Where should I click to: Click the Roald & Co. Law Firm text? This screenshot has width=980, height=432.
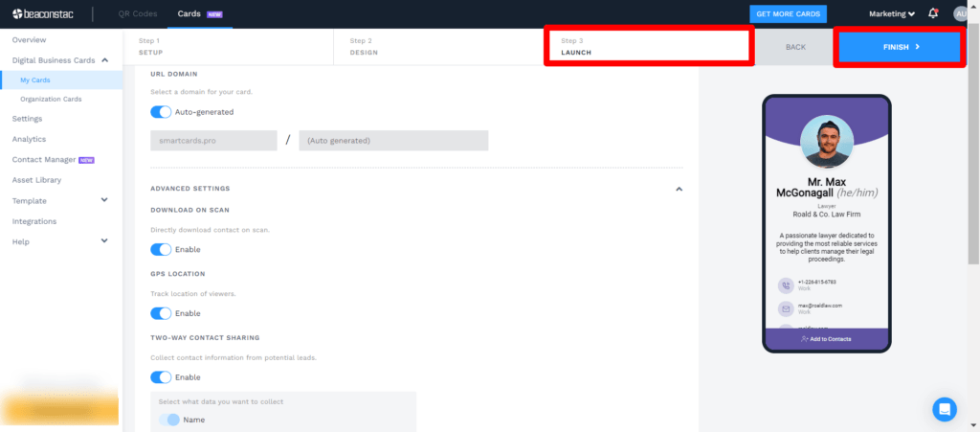826,215
